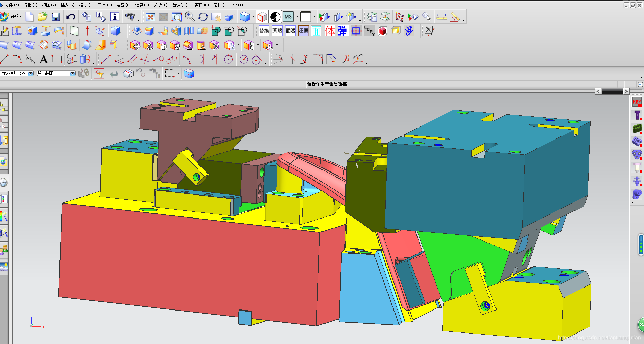Click the cyan 面 button

pyautogui.click(x=316, y=31)
